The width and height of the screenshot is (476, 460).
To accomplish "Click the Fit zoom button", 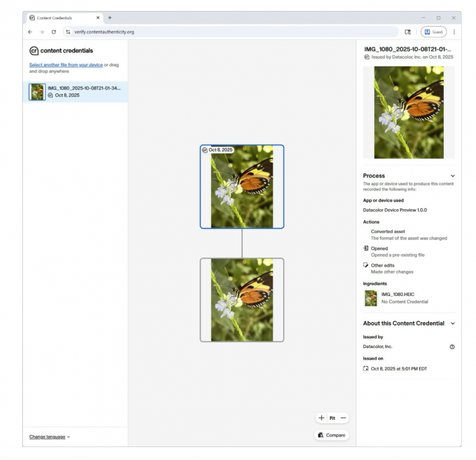I will pyautogui.click(x=332, y=418).
